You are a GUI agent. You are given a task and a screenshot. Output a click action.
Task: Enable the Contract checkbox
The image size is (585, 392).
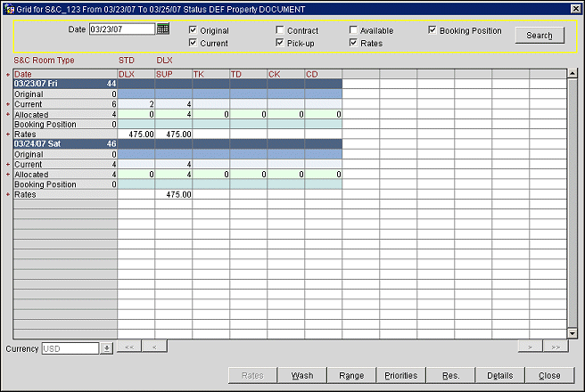[x=281, y=30]
